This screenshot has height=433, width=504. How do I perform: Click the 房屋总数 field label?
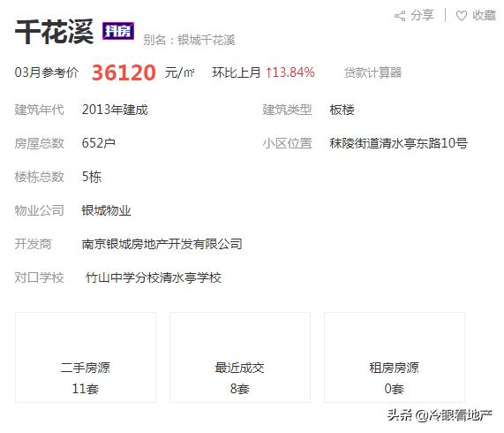(39, 143)
